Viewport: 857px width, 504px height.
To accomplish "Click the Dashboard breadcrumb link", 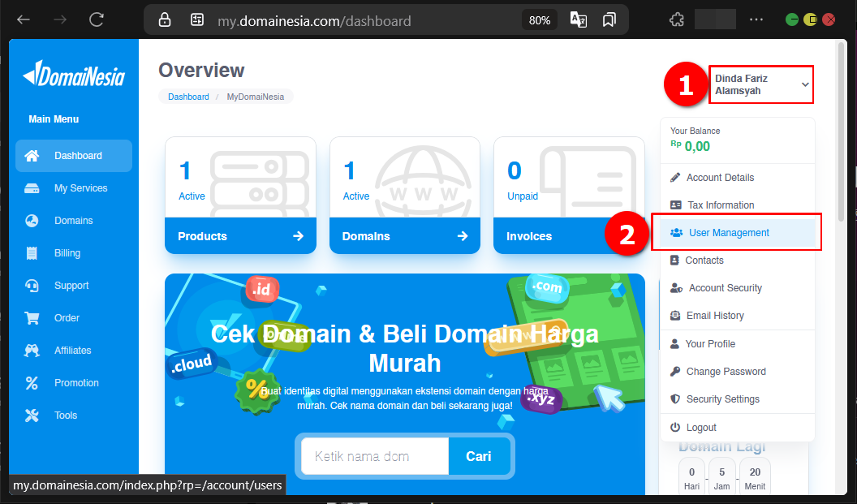I will point(188,97).
